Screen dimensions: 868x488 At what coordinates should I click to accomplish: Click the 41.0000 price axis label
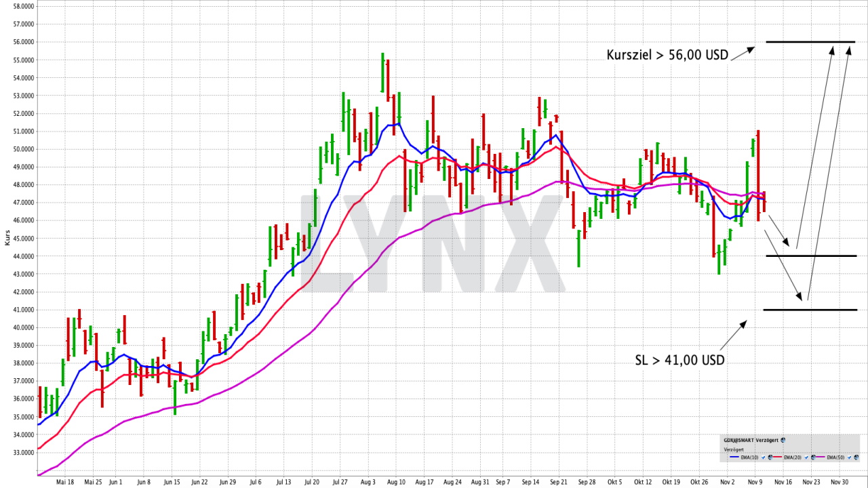[24, 310]
